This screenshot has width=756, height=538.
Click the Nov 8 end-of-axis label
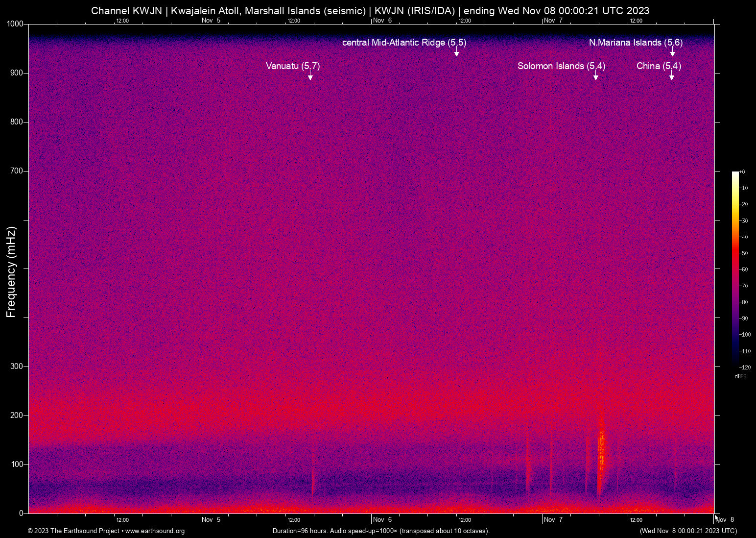(x=724, y=520)
